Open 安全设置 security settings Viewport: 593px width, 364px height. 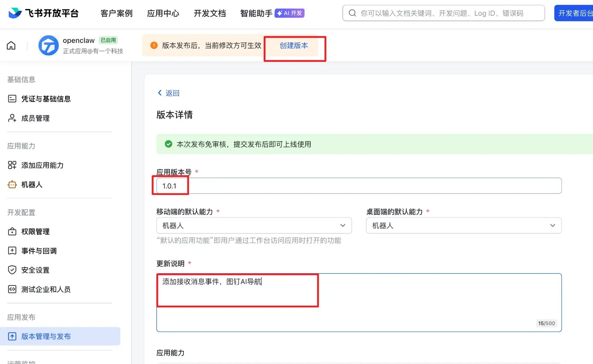click(x=35, y=270)
